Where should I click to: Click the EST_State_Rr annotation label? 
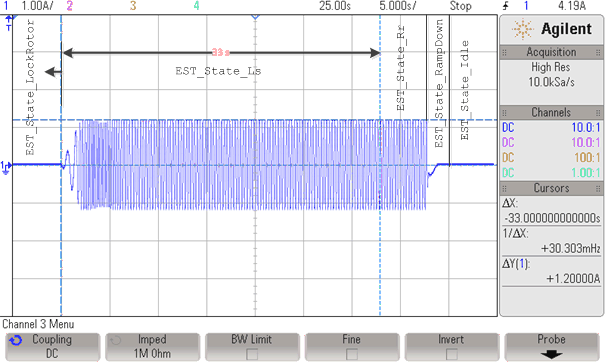coord(401,68)
